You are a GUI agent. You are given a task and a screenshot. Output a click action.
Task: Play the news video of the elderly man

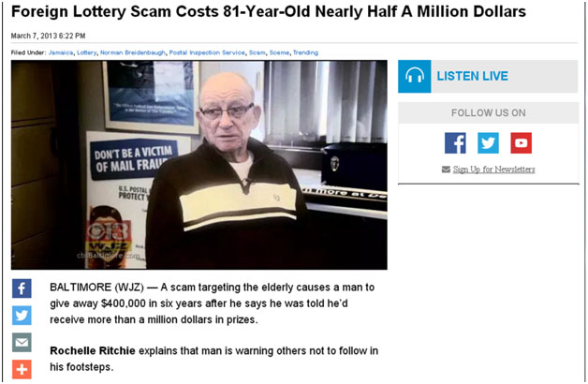pyautogui.click(x=199, y=165)
